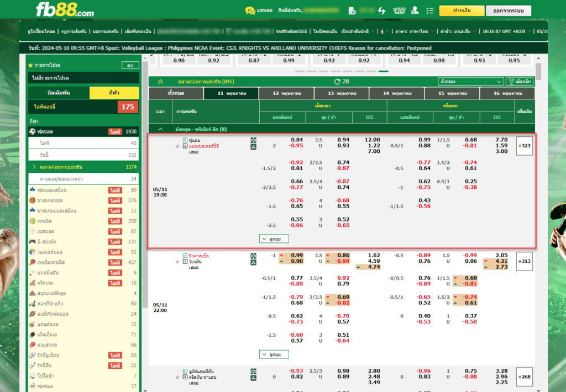Expand ตลาดก่อนการแข่งขัน 1374 in sidebar
566x392 pixels.
[x=84, y=167]
